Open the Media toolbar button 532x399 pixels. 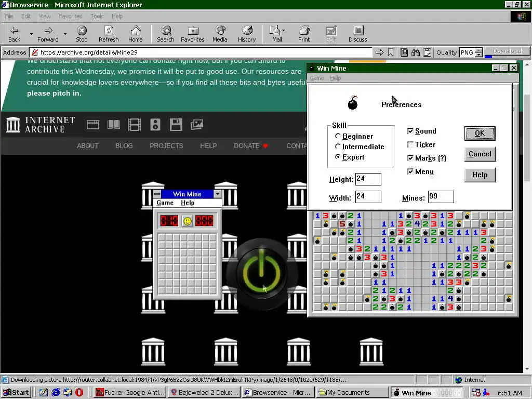pyautogui.click(x=220, y=34)
